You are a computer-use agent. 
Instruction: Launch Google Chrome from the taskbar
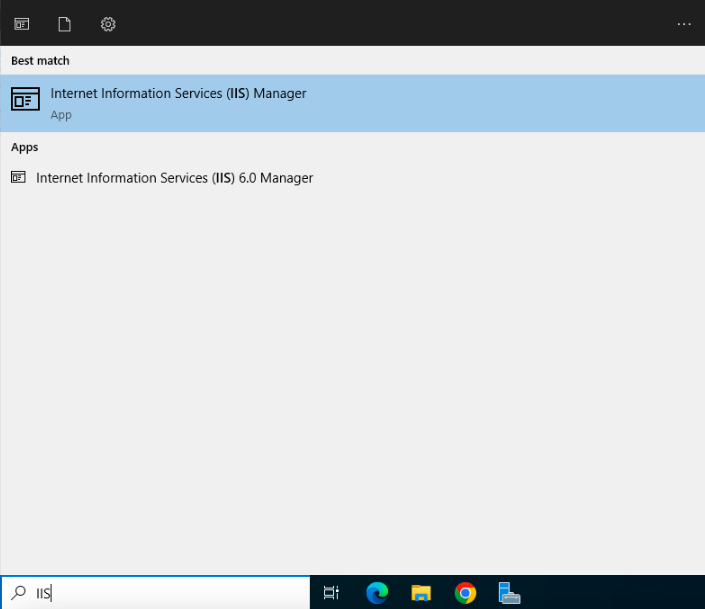pyautogui.click(x=465, y=592)
